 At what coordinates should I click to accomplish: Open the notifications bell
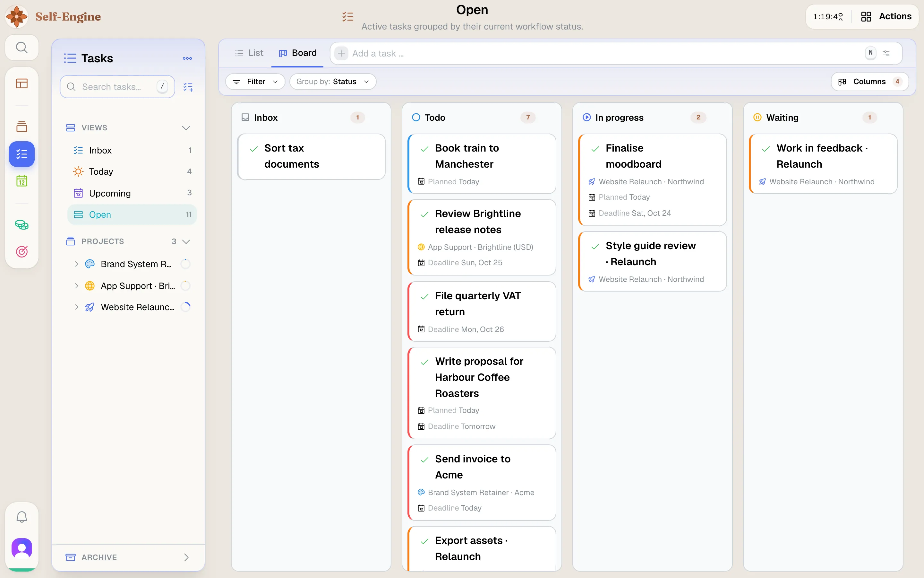(22, 517)
